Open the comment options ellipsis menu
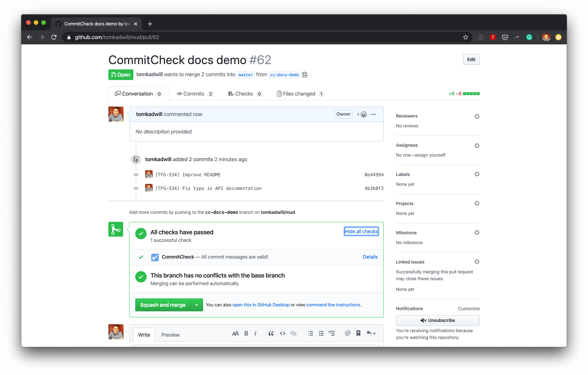588x375 pixels. [373, 114]
